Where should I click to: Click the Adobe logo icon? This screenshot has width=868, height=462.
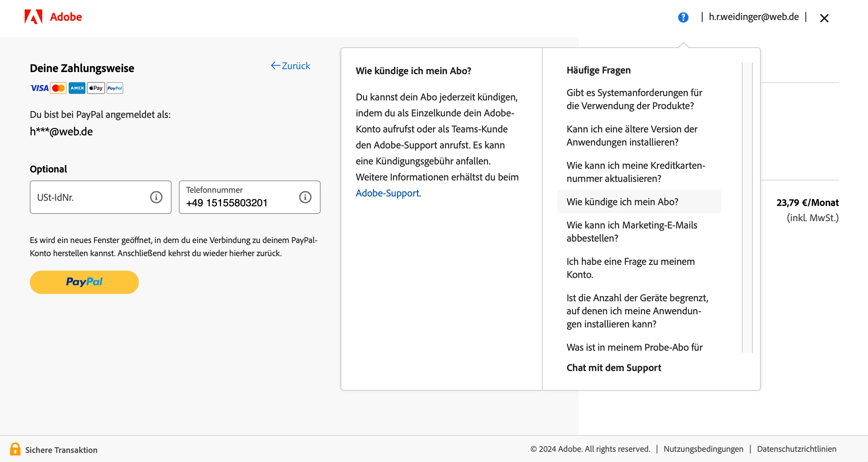pyautogui.click(x=33, y=17)
